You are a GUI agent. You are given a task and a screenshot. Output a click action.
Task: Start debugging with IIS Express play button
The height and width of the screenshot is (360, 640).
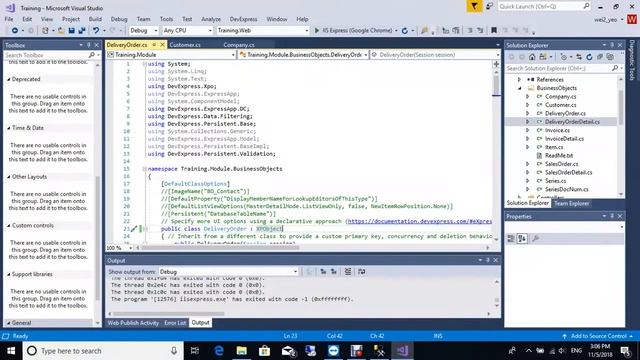pos(317,31)
